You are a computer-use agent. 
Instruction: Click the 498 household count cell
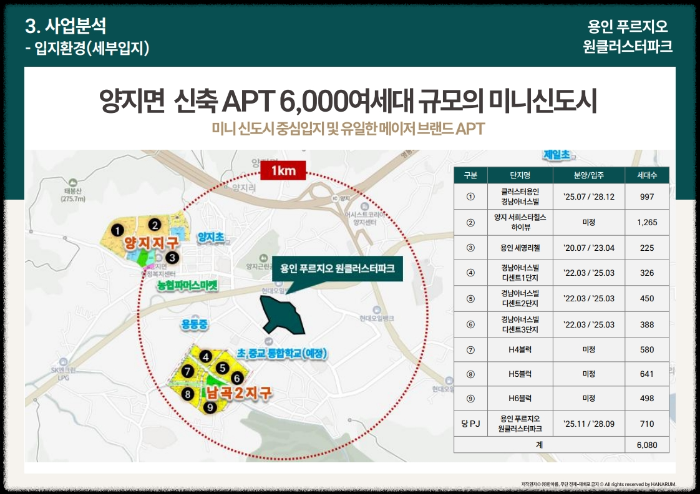coord(647,398)
